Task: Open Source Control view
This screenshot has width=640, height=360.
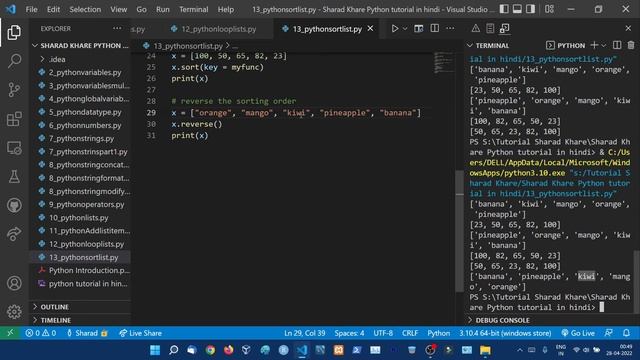Action: (14, 90)
